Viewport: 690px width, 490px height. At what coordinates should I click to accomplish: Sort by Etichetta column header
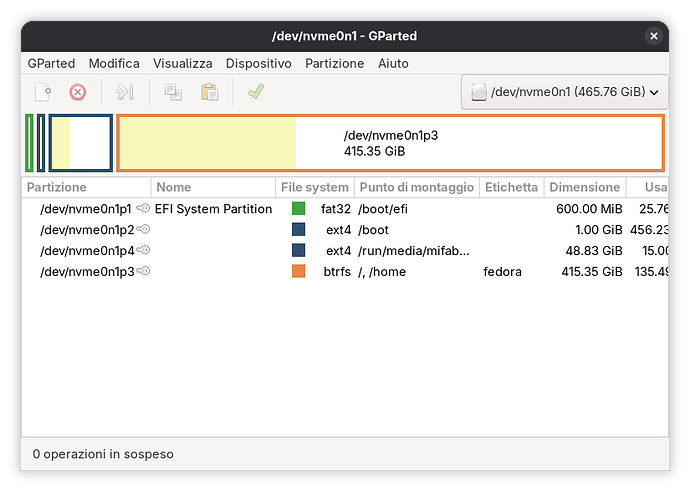click(x=511, y=187)
